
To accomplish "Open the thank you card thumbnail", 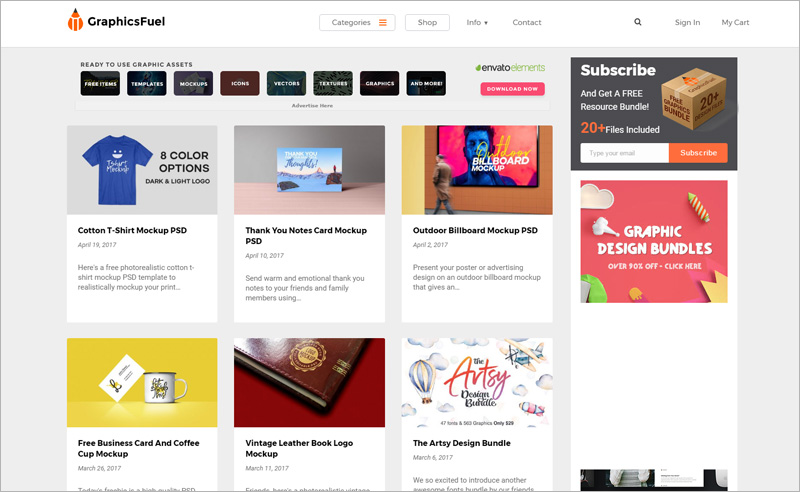I will 309,170.
